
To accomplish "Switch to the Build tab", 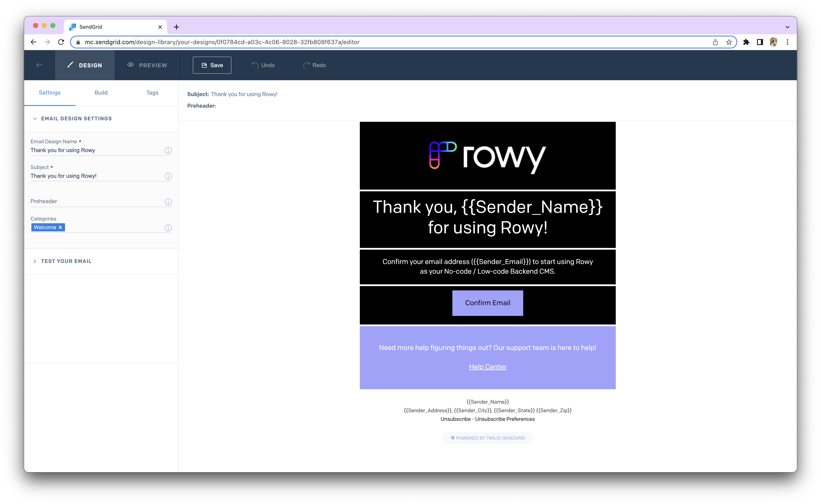I will pos(101,93).
